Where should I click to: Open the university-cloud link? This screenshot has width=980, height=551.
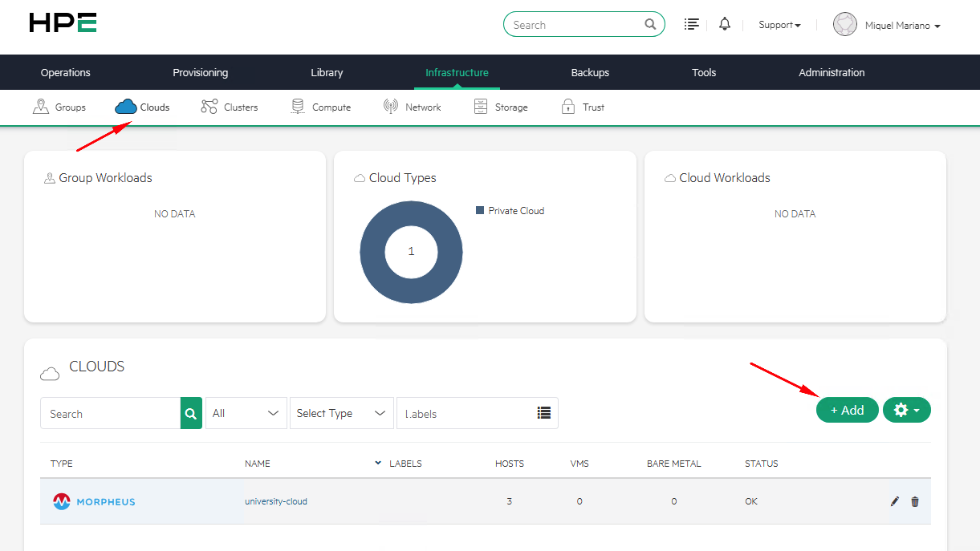pyautogui.click(x=276, y=501)
